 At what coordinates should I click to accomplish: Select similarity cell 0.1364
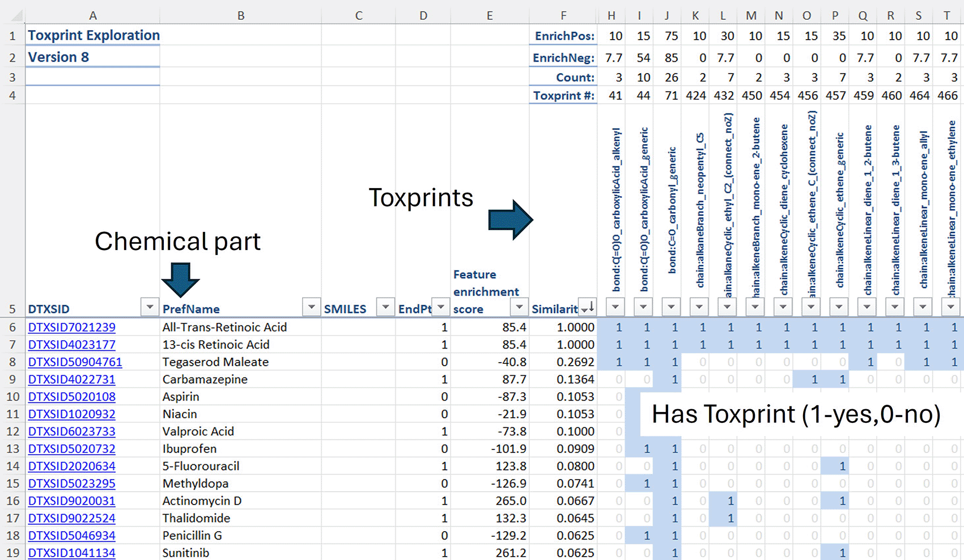(563, 379)
